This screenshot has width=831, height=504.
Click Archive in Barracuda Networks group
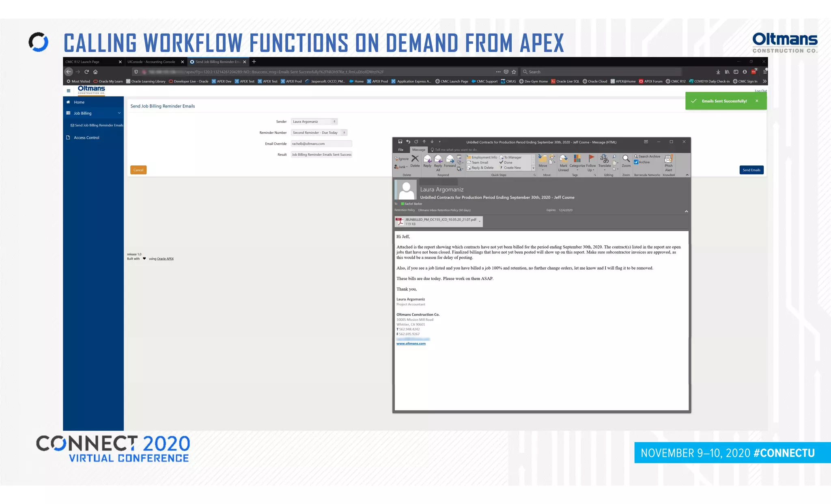(642, 162)
